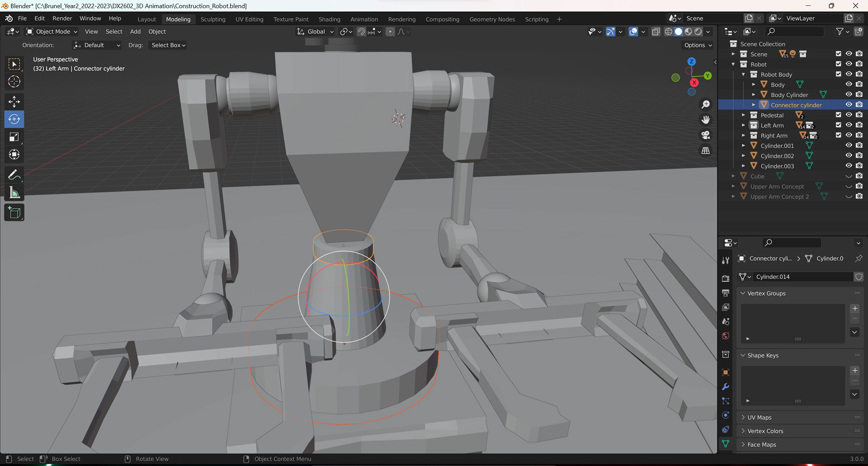Open the Default orientation dropdown

[x=97, y=45]
